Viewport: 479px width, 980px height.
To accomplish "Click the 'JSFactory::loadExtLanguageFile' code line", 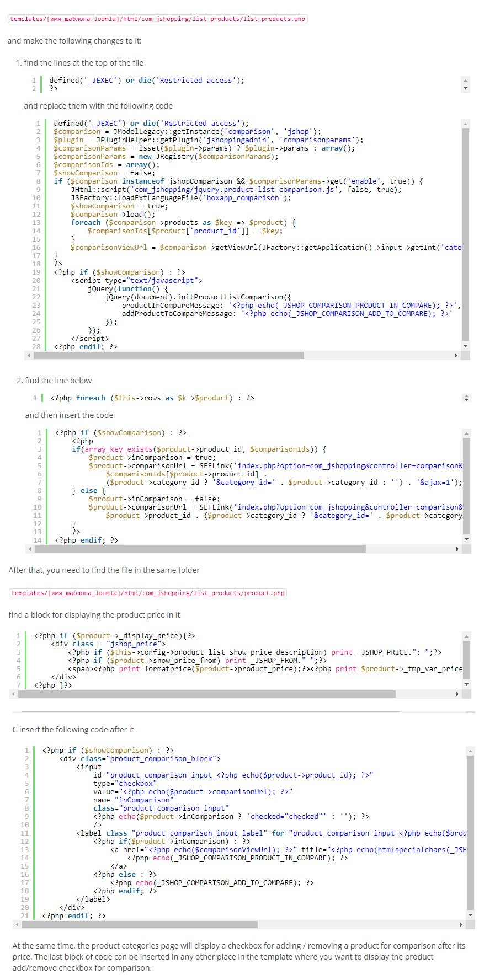I will coord(181,198).
